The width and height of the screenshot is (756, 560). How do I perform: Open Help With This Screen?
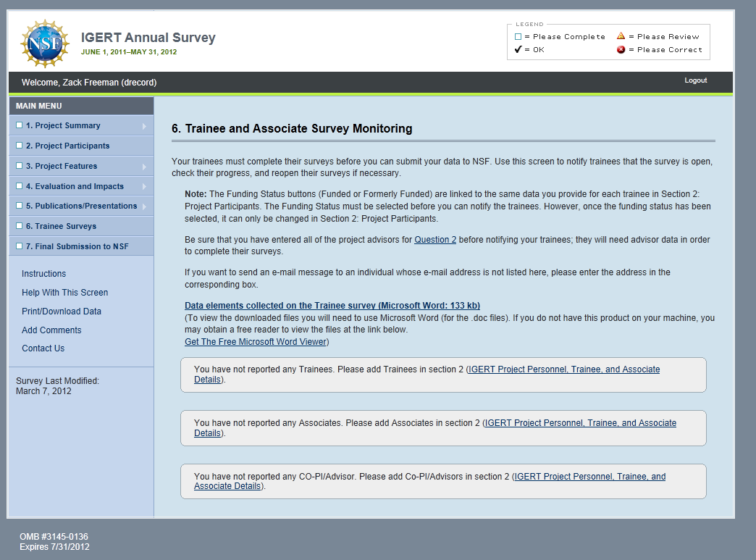64,292
